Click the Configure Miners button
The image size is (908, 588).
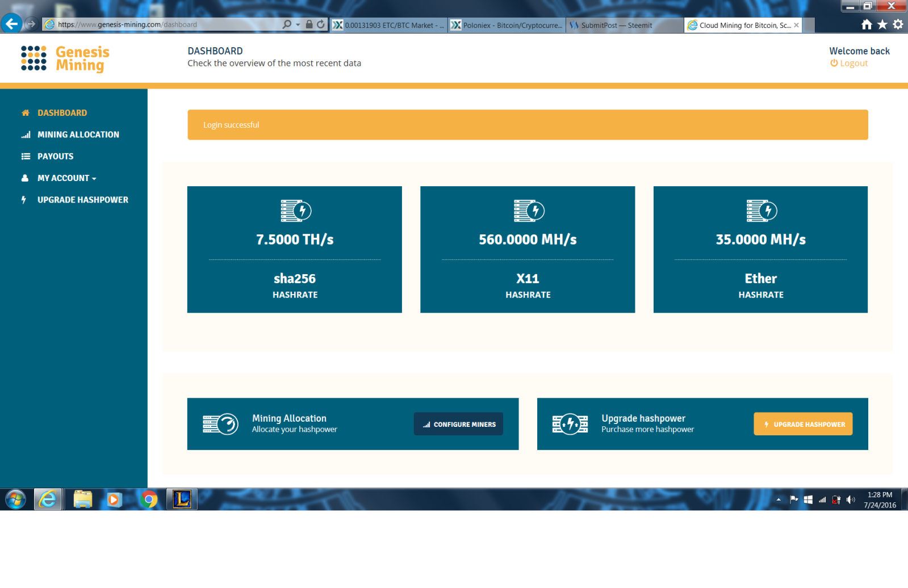[459, 424]
